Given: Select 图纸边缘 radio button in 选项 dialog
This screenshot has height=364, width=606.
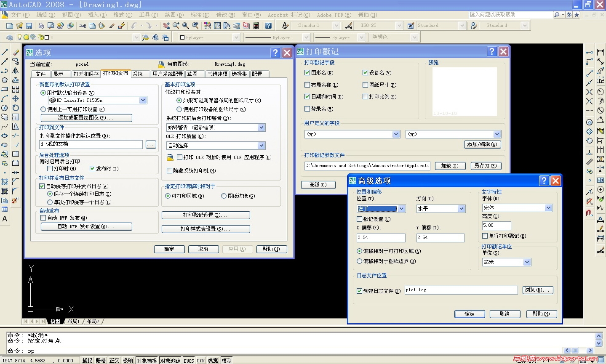Looking at the screenshot, I should 224,196.
